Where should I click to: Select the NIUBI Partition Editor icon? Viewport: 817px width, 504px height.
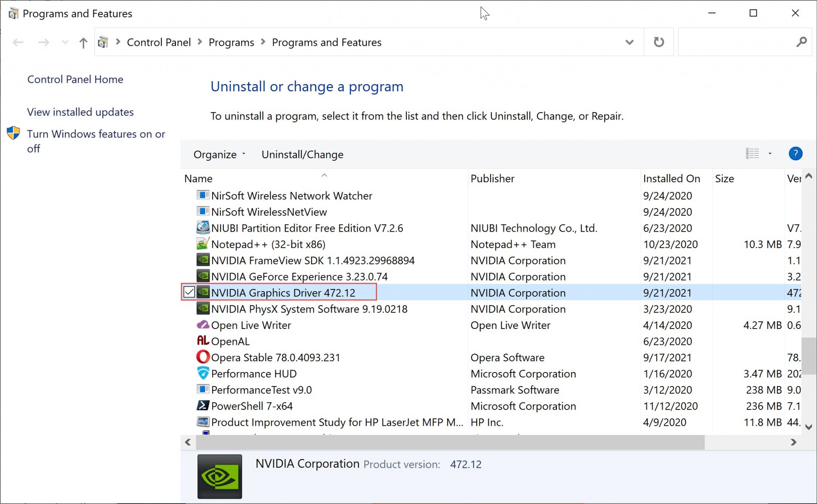click(x=203, y=228)
